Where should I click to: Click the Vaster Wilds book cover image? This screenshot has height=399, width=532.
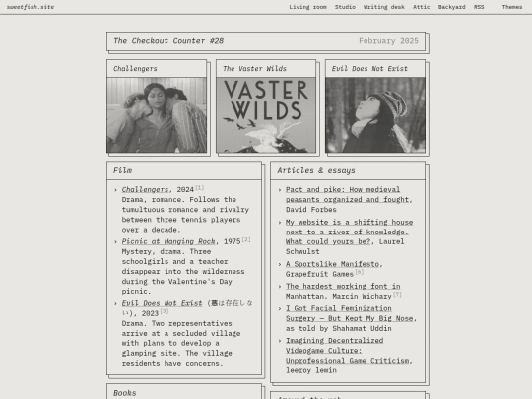click(x=266, y=114)
